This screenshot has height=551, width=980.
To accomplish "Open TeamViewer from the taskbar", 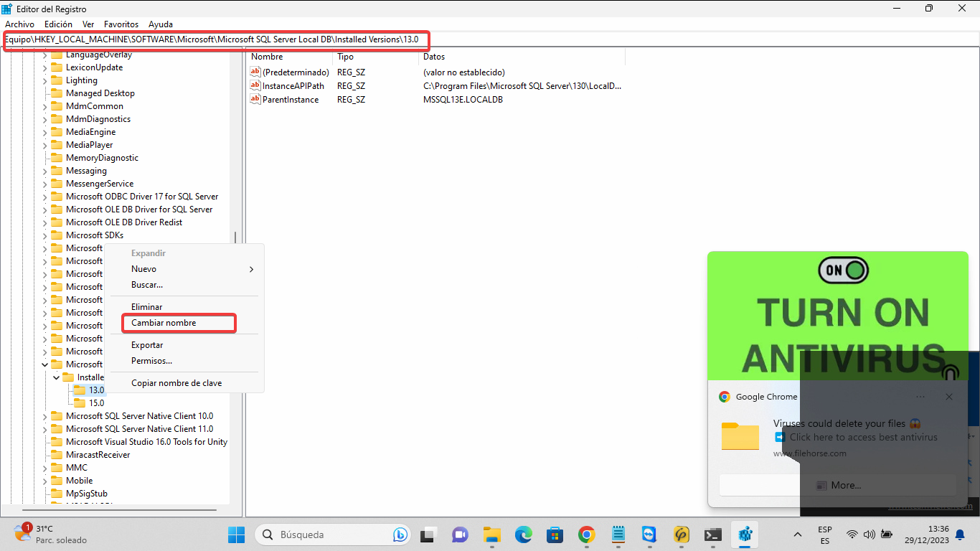I will tap(650, 534).
